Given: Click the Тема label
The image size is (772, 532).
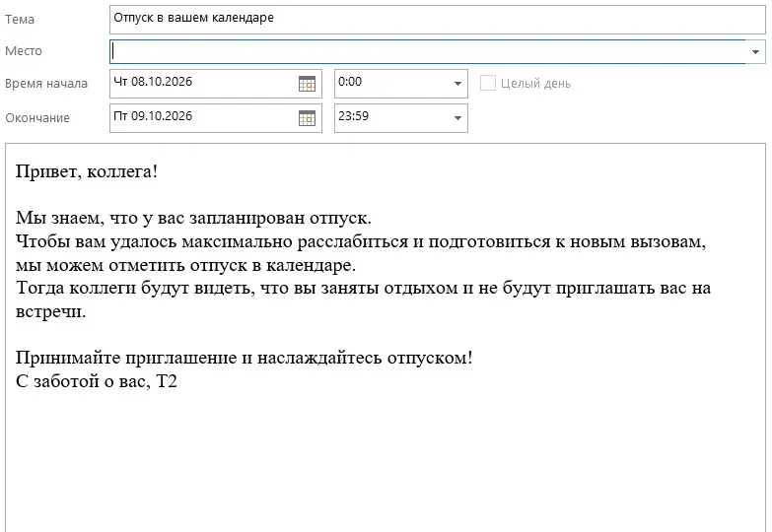Looking at the screenshot, I should pyautogui.click(x=20, y=20).
